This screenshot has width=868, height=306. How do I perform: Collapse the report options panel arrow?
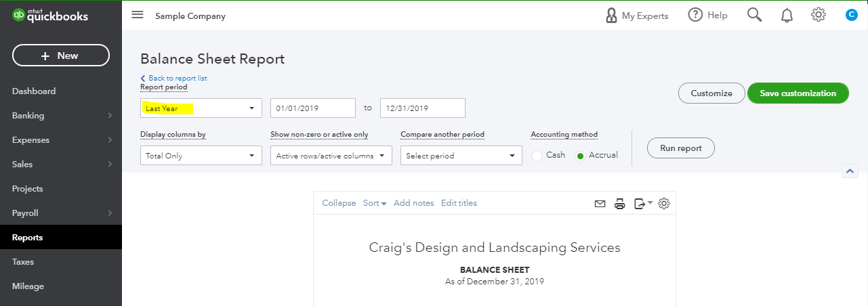click(850, 171)
